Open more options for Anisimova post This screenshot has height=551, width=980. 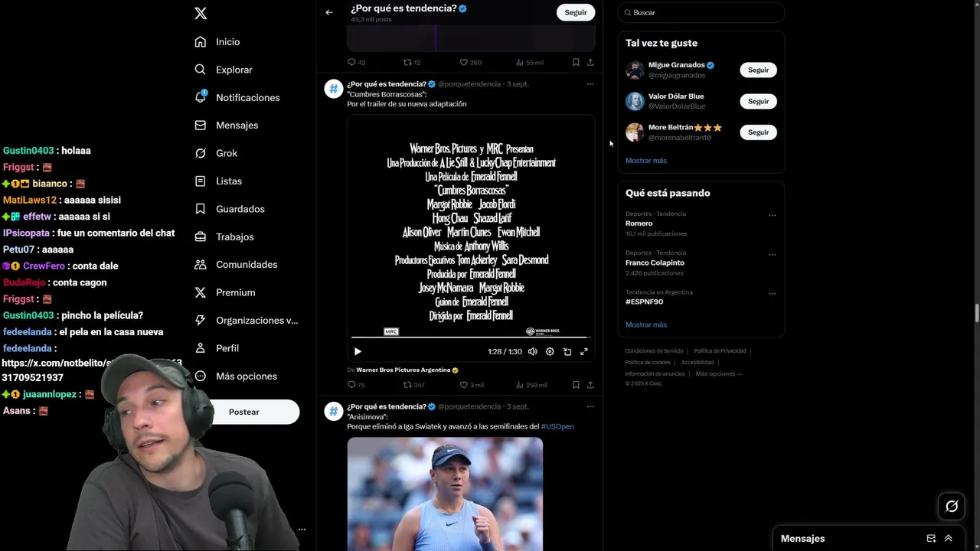[x=590, y=406]
